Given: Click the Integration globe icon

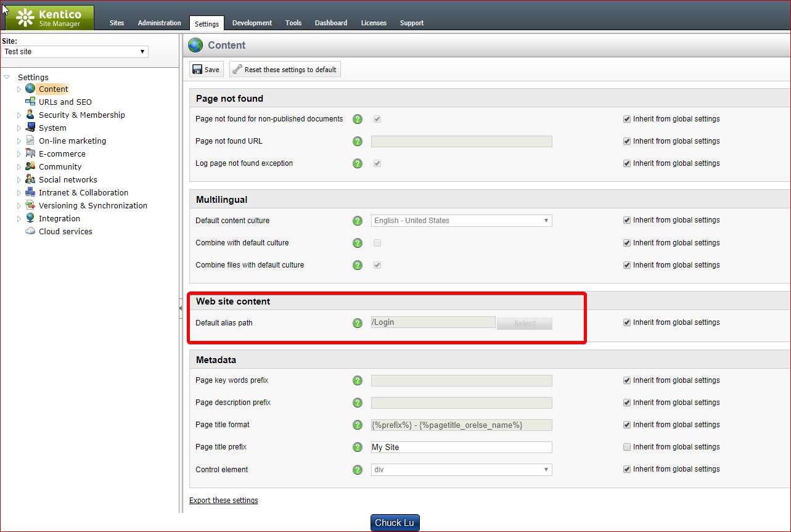Looking at the screenshot, I should tap(30, 218).
